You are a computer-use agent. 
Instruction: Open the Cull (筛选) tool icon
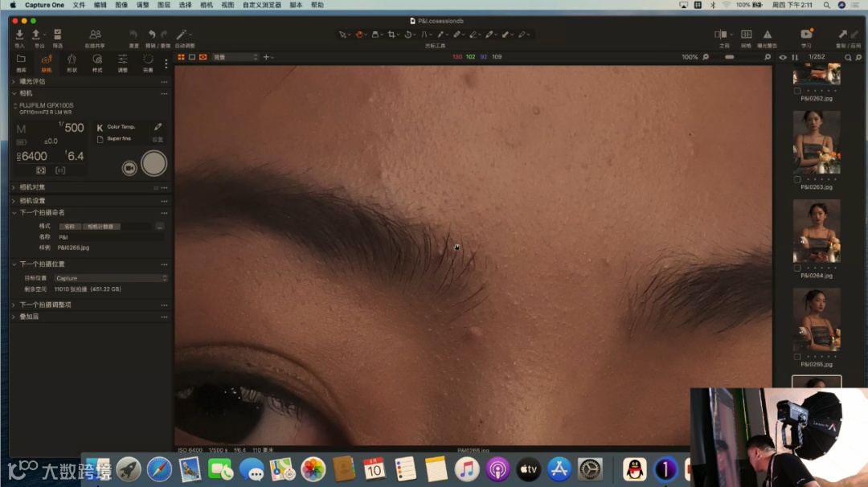pos(58,35)
